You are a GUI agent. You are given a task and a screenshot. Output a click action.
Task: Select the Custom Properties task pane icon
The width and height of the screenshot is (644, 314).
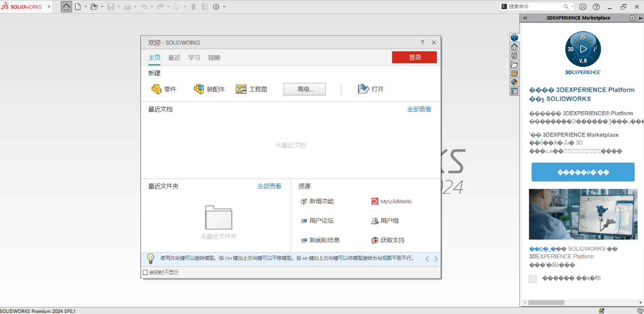pyautogui.click(x=514, y=91)
